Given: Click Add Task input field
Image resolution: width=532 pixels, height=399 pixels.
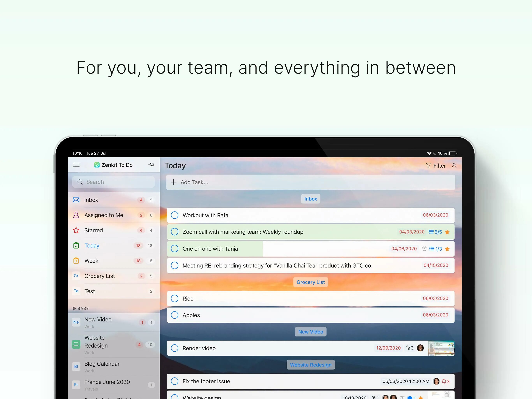Looking at the screenshot, I should tap(310, 182).
